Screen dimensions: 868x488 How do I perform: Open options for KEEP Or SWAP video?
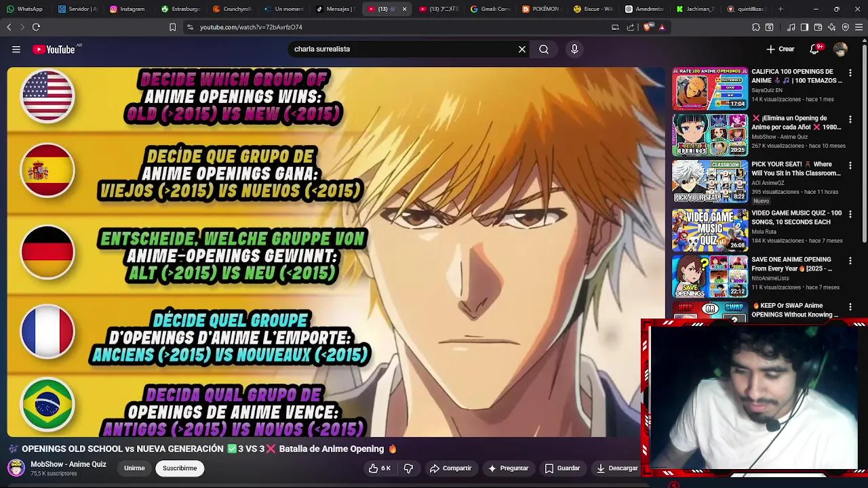pyautogui.click(x=850, y=307)
